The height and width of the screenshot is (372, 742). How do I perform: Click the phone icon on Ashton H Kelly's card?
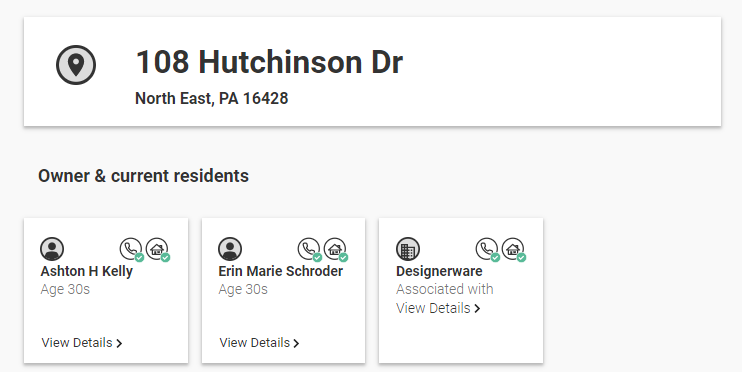click(x=131, y=249)
